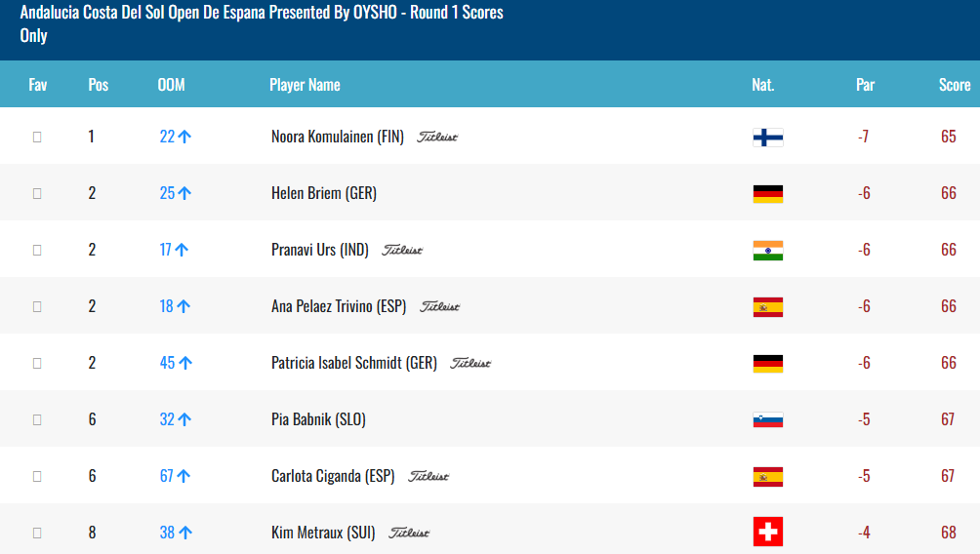980x554 pixels.
Task: Mark Noora Komulainen as favourite
Action: pyautogui.click(x=37, y=137)
